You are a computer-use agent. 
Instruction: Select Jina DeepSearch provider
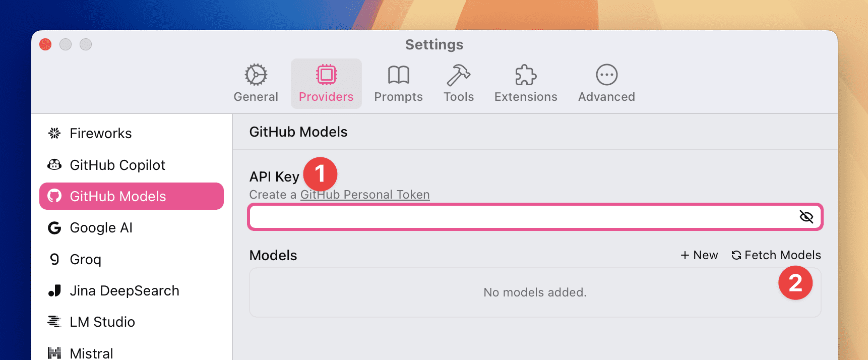click(x=132, y=291)
